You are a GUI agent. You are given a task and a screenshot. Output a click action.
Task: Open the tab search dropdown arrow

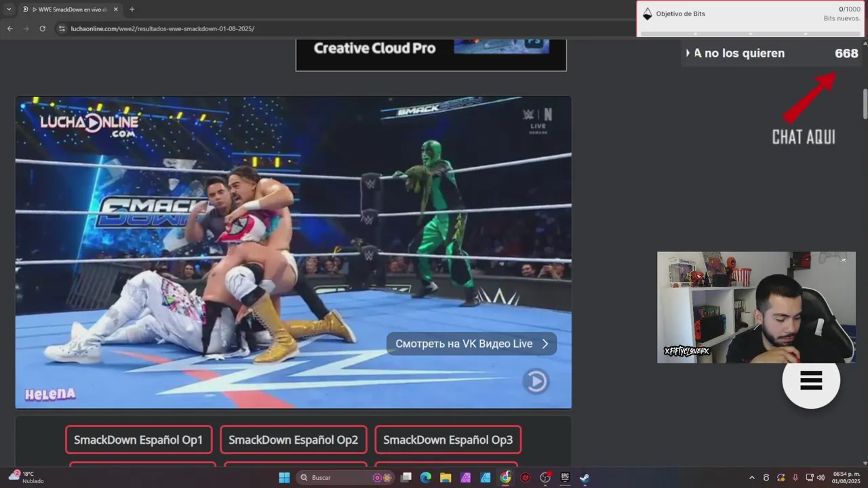click(x=9, y=9)
